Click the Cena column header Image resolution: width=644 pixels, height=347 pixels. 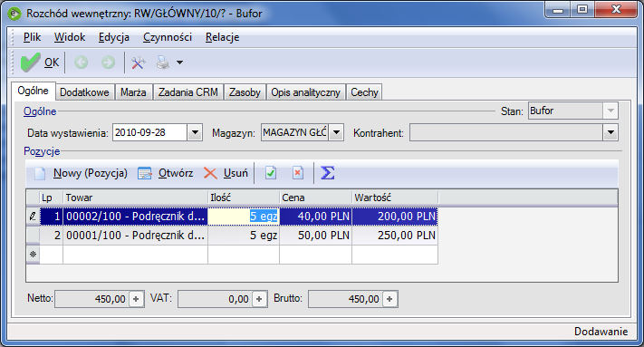tap(315, 198)
